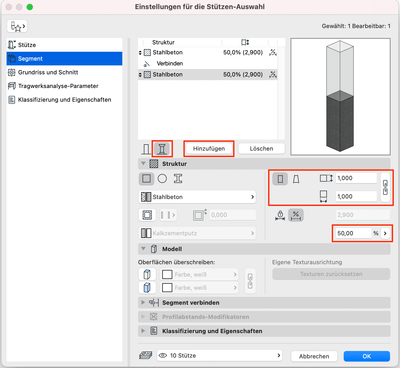Edit cross-section height value 1,000
The height and width of the screenshot is (368, 400).
coord(356,178)
